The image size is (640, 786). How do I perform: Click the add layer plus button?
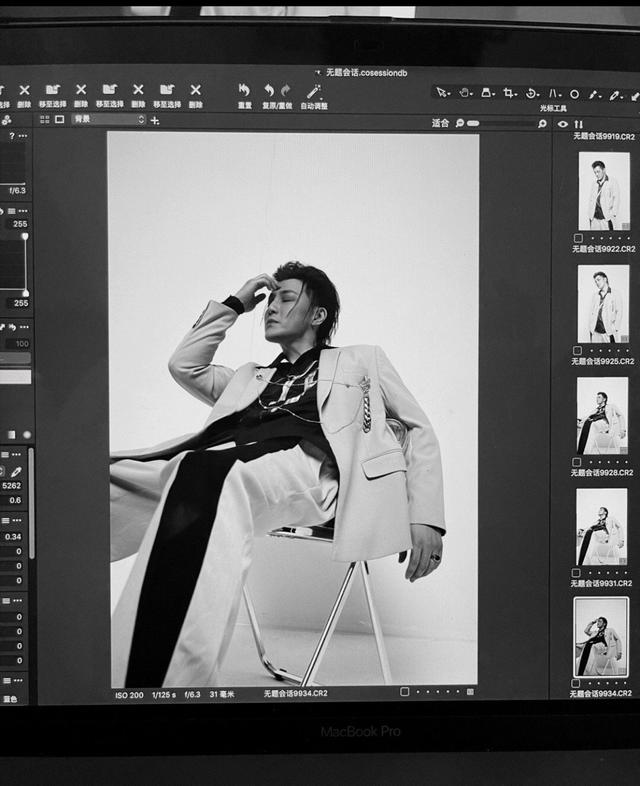(155, 120)
